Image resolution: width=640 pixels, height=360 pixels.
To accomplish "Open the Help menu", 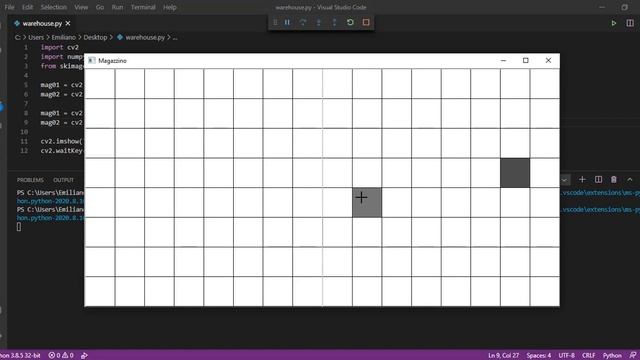I will pos(169,7).
